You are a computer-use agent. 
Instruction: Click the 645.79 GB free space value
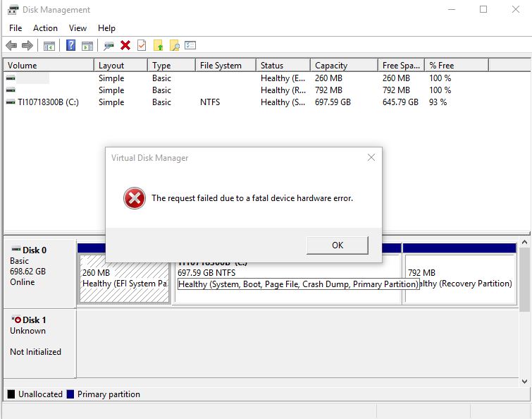[x=400, y=102]
